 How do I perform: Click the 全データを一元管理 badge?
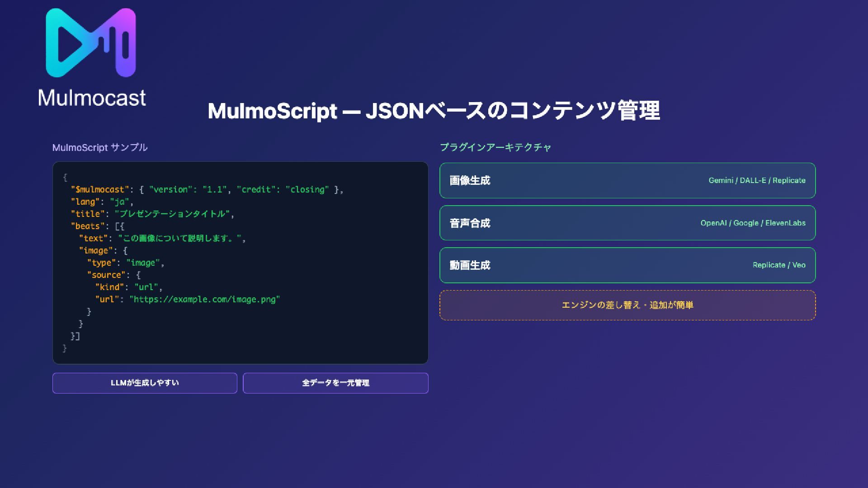pos(335,383)
